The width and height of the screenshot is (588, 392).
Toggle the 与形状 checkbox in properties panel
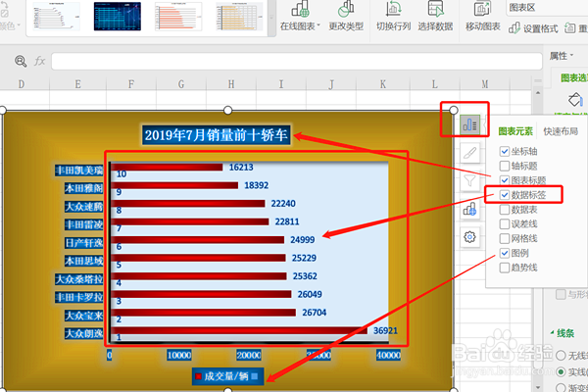(x=561, y=294)
